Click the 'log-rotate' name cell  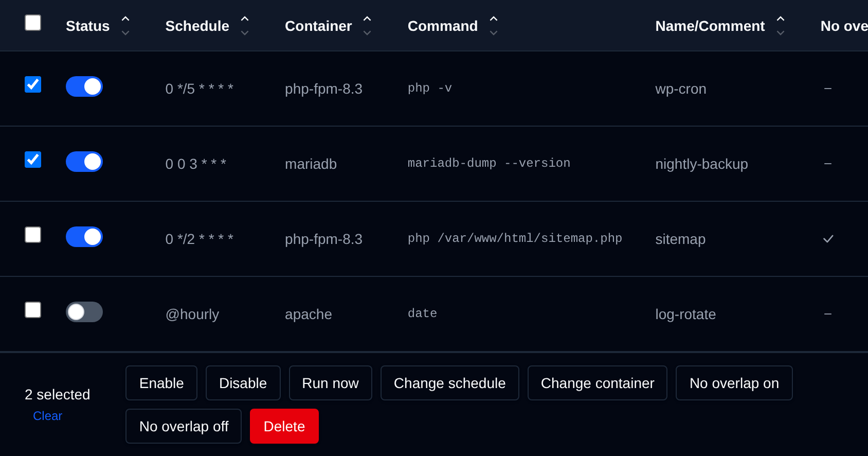point(685,314)
